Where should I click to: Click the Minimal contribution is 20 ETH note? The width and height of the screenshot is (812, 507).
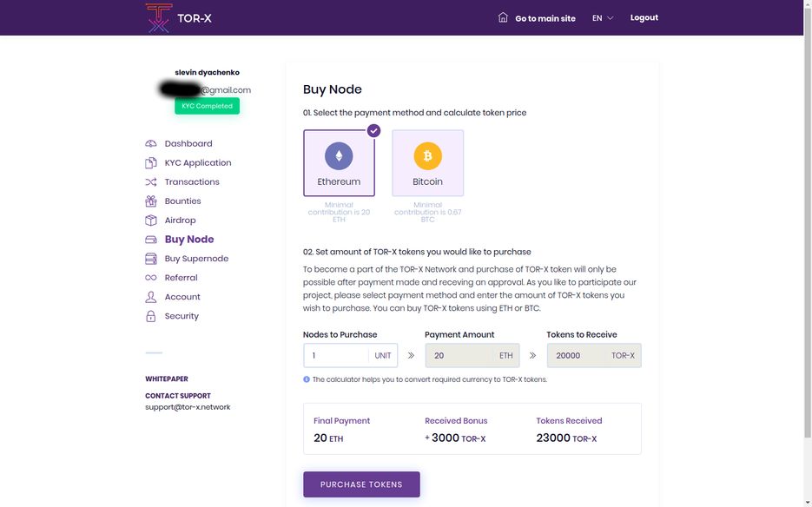339,213
